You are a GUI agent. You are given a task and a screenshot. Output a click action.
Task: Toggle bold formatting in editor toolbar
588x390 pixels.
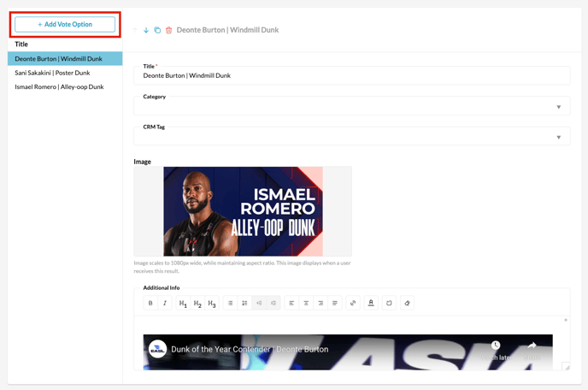[x=150, y=303]
